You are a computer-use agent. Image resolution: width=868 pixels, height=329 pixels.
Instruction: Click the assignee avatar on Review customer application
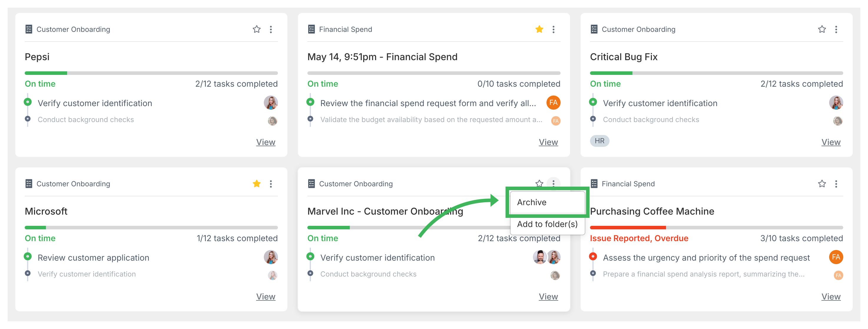(x=271, y=257)
